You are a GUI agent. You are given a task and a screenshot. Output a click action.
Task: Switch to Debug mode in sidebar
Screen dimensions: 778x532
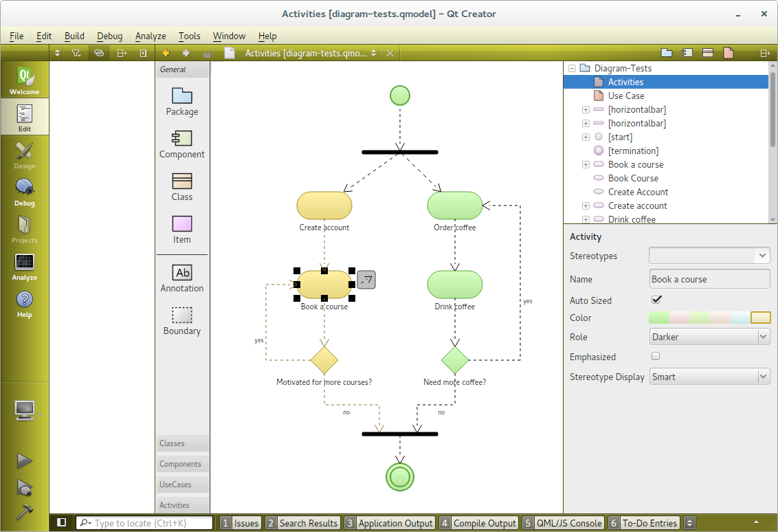point(25,192)
